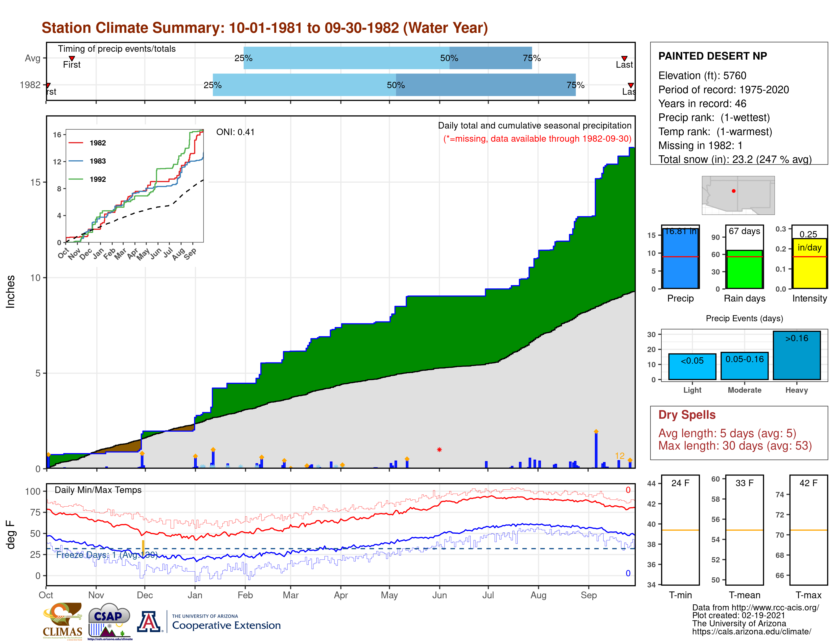The image size is (834, 644).
Task: Click the 1982 row First triangle marker
Action: [48, 85]
